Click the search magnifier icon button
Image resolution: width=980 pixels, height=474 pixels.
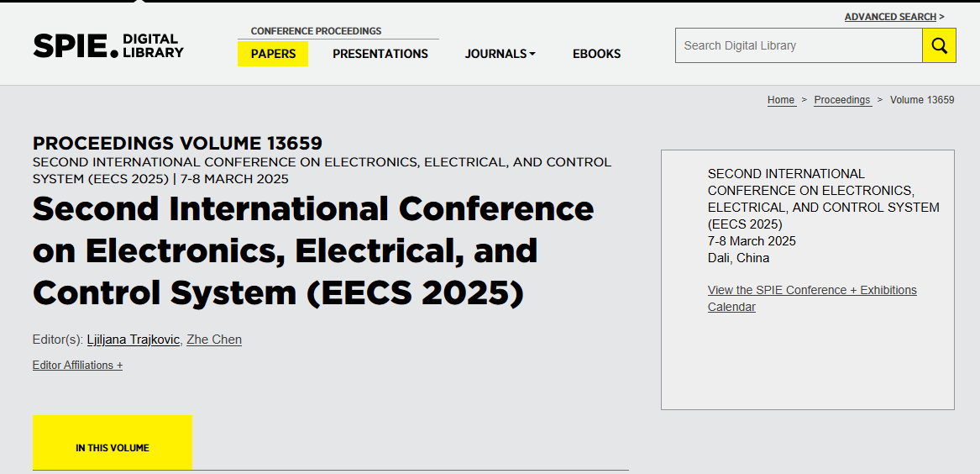click(x=939, y=45)
